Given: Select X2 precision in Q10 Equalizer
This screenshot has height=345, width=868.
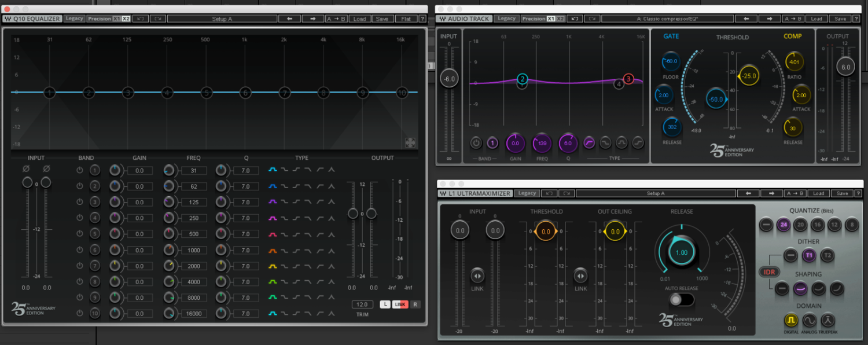Looking at the screenshot, I should [x=126, y=19].
